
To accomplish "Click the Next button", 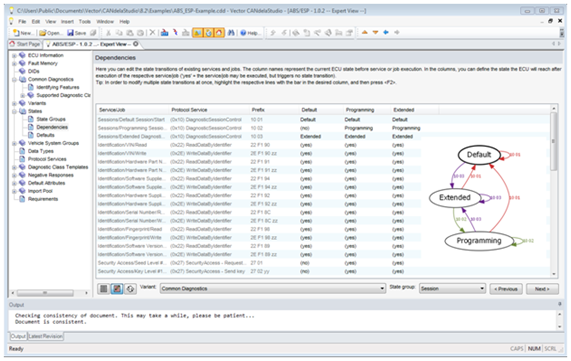I will click(542, 289).
